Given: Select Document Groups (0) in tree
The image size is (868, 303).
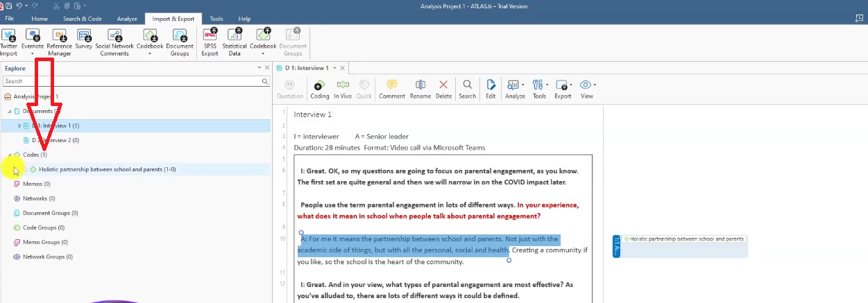Looking at the screenshot, I should [x=46, y=213].
